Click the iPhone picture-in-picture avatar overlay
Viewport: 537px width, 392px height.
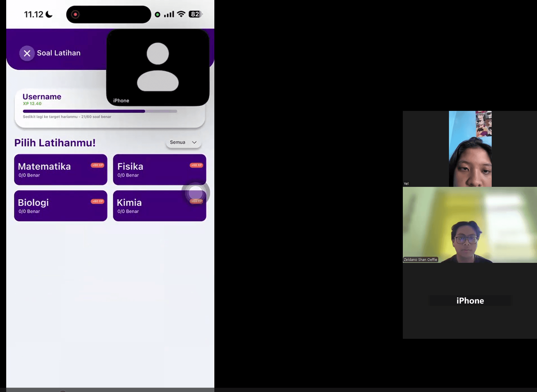(x=158, y=68)
